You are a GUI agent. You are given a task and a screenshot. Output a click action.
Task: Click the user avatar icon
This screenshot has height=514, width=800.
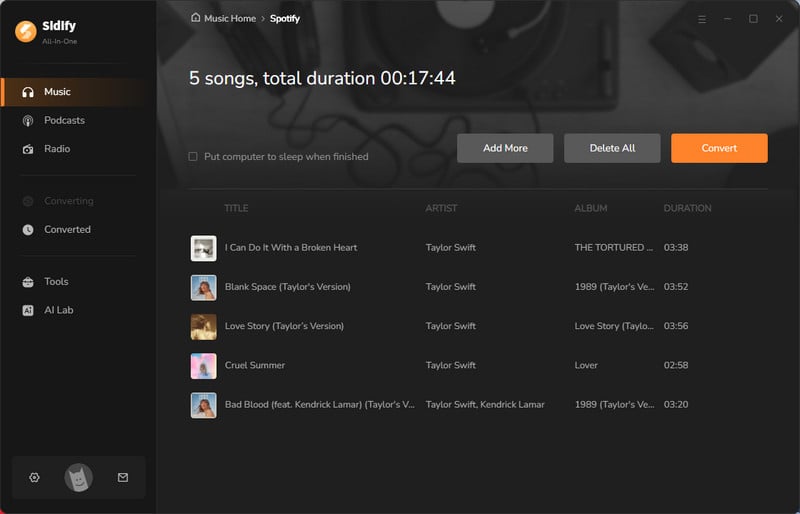pos(79,477)
